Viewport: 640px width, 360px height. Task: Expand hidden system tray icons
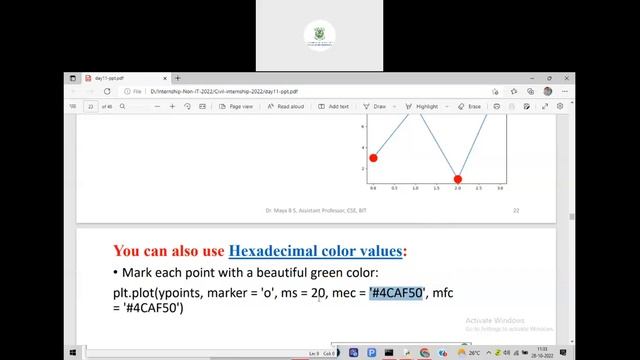[489, 352]
